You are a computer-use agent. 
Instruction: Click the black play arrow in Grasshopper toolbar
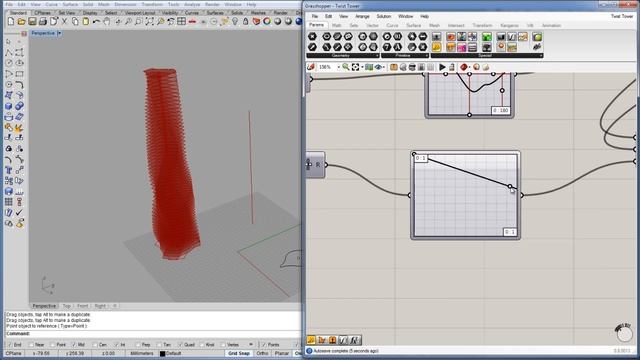pos(442,67)
